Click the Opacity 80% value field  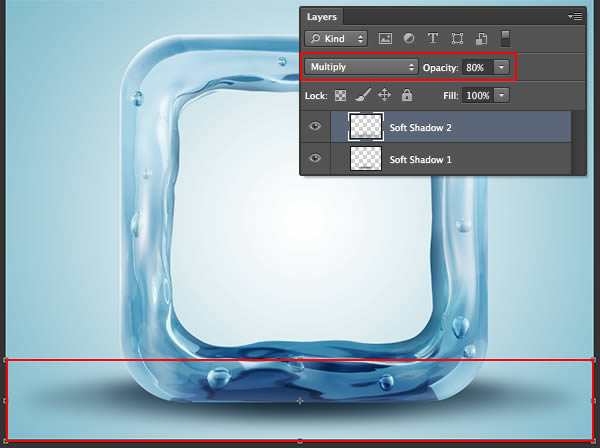(478, 67)
